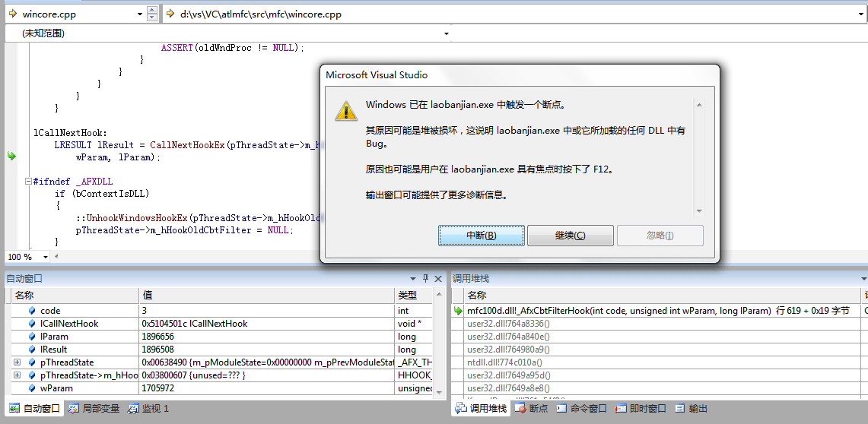Click the 值 column header in 自动窗口
Screen dimensions: 868x424
tap(266, 295)
